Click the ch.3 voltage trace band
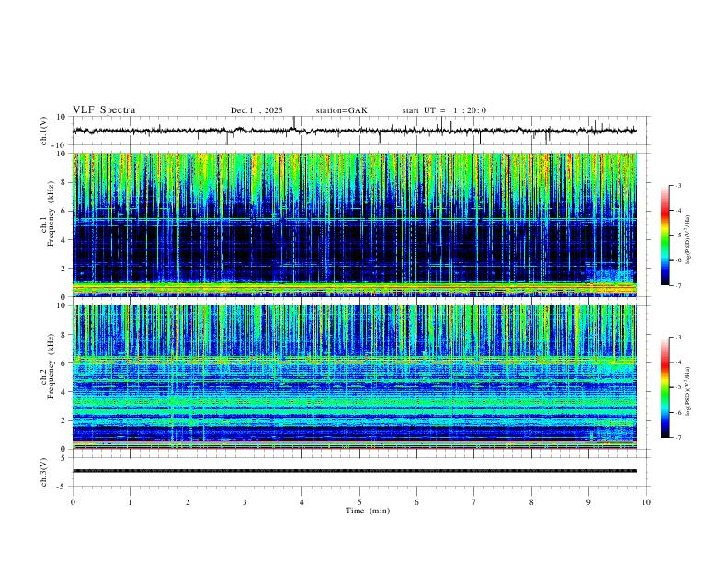 coord(354,471)
